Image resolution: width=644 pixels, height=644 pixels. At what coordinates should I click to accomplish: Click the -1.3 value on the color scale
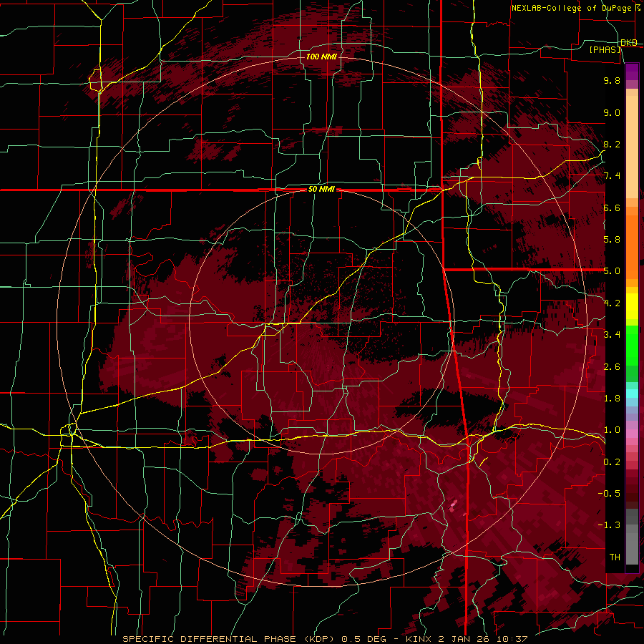[610, 525]
